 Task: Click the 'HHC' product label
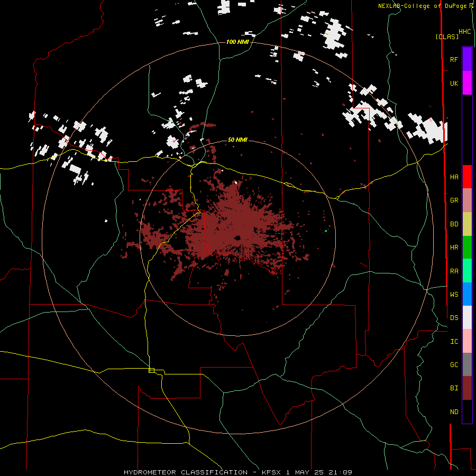click(464, 32)
